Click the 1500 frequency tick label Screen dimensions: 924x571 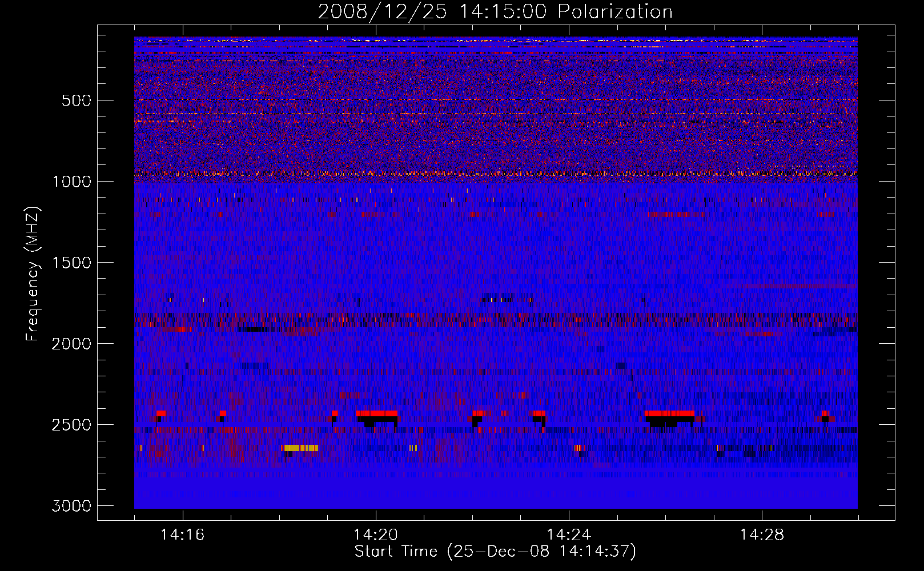tap(71, 263)
